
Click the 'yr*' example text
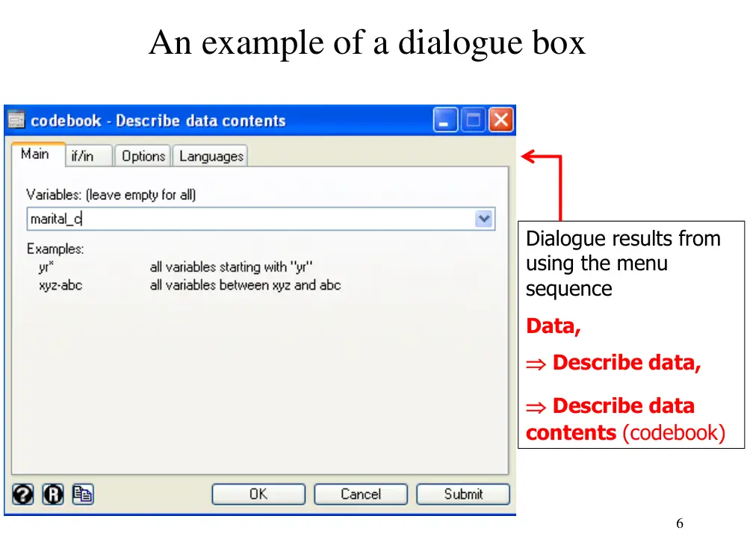point(46,267)
